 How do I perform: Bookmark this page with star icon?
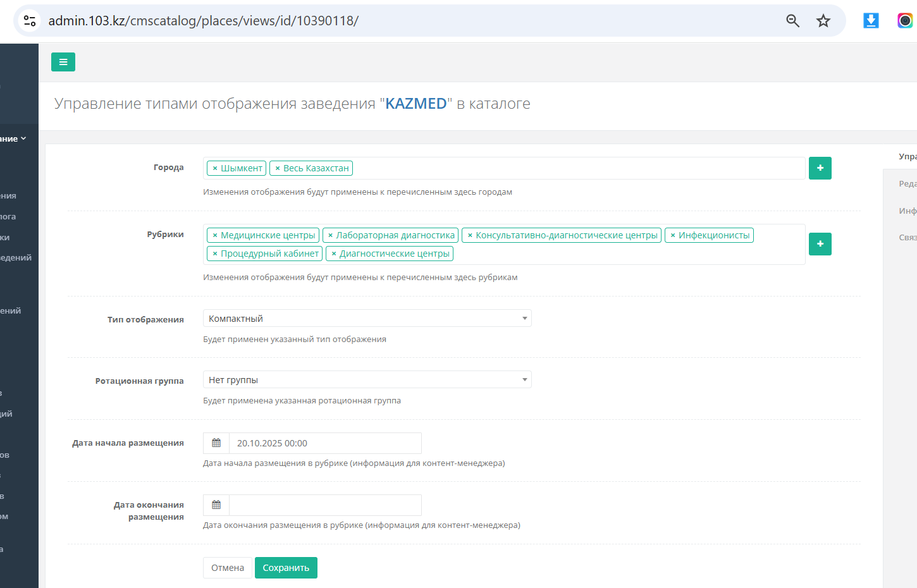(823, 21)
